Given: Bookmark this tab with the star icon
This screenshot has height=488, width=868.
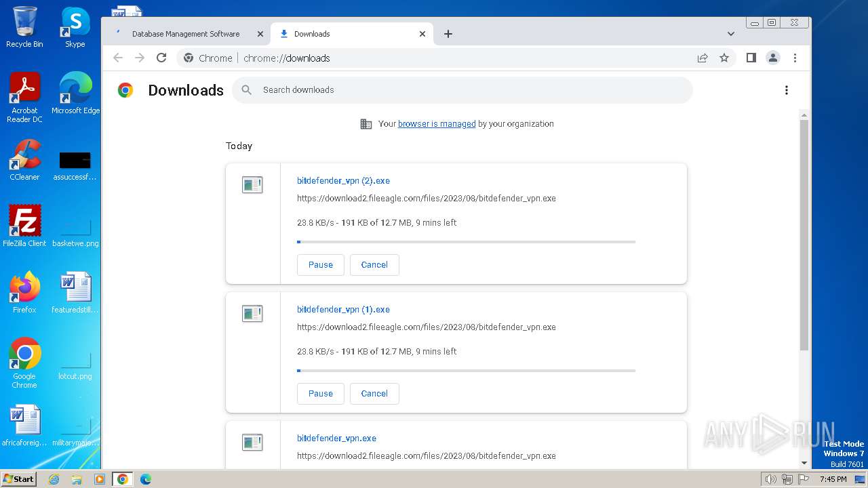Looking at the screenshot, I should (x=724, y=58).
